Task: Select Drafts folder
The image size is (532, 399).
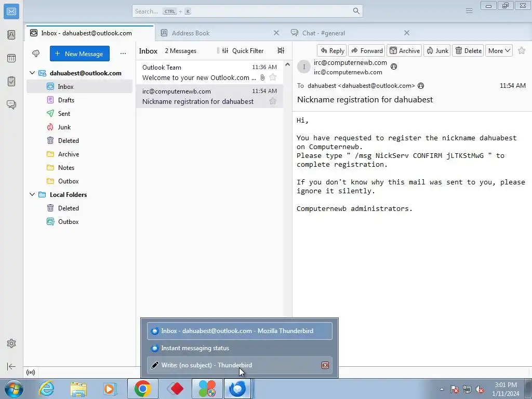Action: [79, 100]
